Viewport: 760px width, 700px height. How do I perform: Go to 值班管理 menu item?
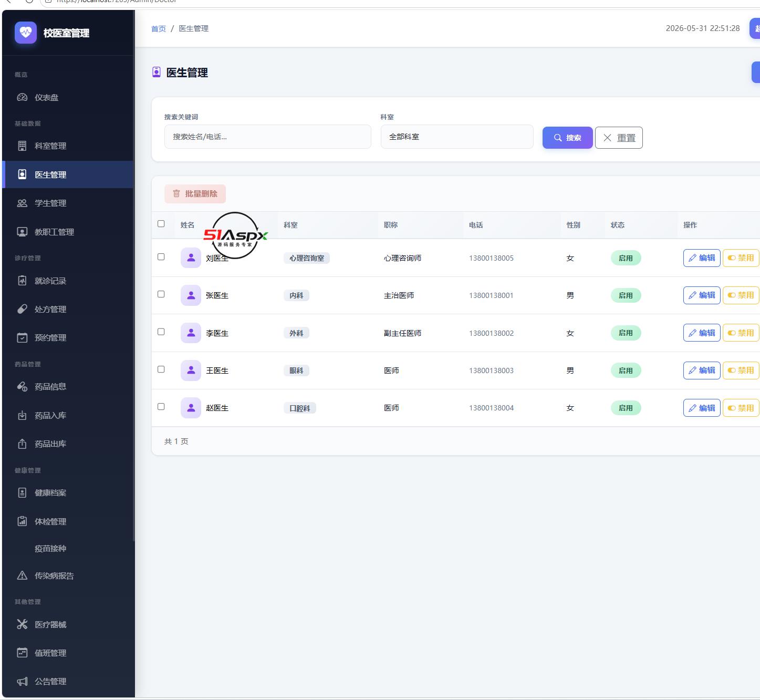(x=68, y=653)
